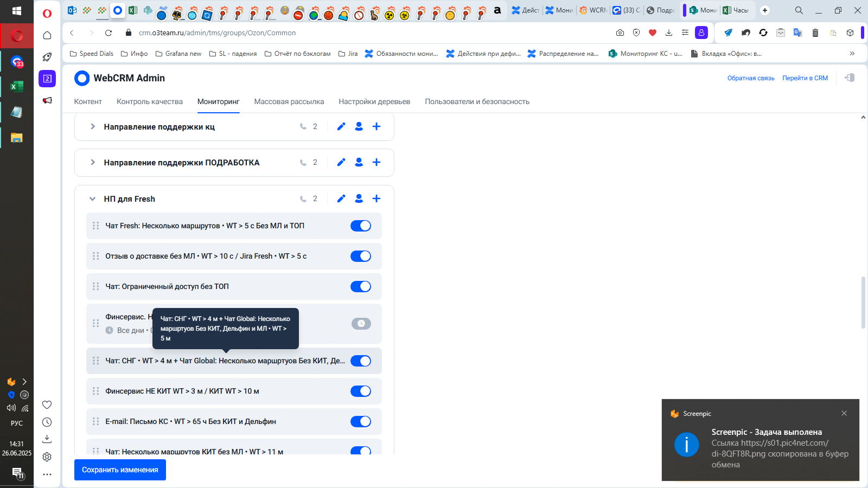Click the rocket icon in Opera sidebar
Image resolution: width=868 pixels, height=488 pixels.
(47, 57)
